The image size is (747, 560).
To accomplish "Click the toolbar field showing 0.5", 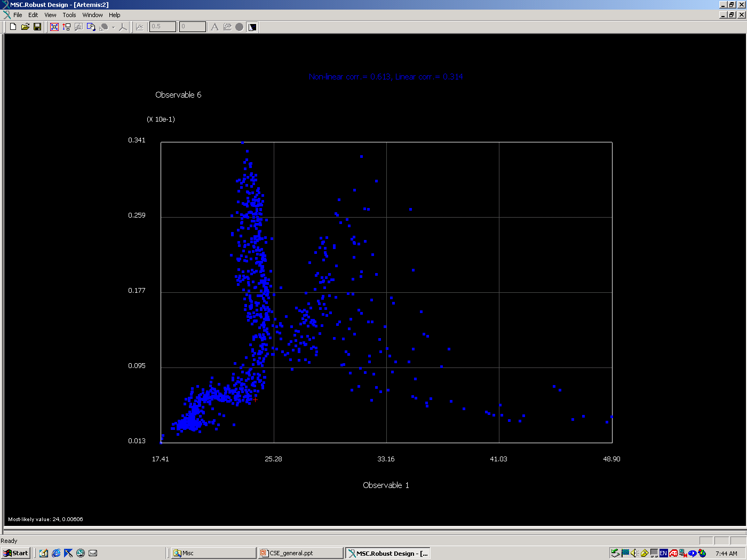I will coord(163,27).
